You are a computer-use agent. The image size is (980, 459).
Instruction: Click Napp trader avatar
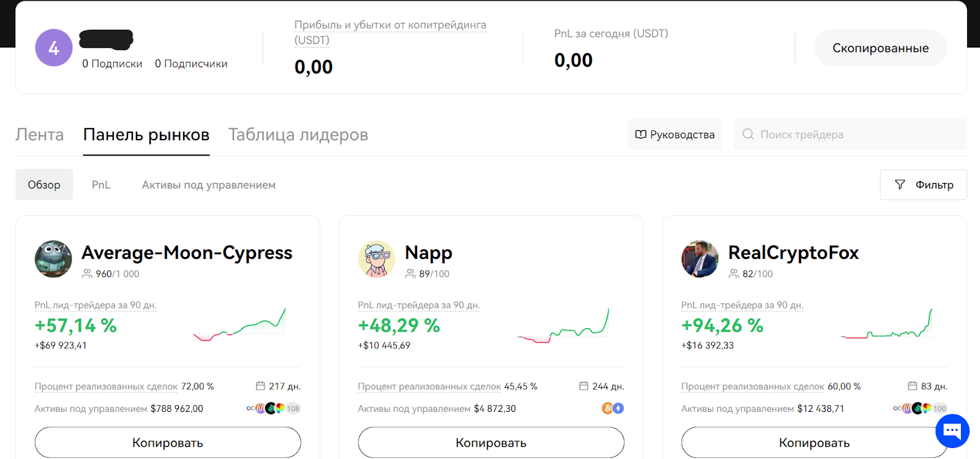[x=377, y=259]
